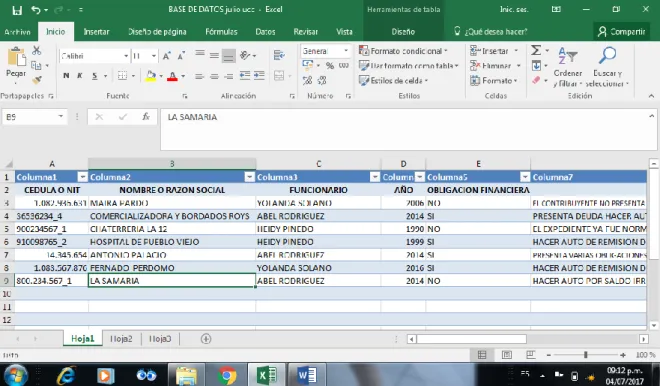660x386 pixels.
Task: Click Formato condicional button
Action: click(x=403, y=51)
